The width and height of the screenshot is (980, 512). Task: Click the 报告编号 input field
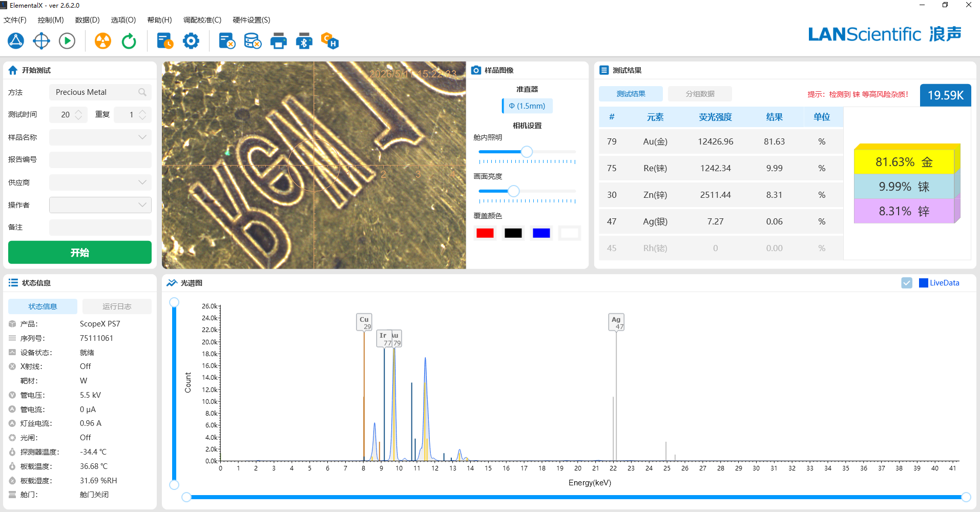[100, 160]
